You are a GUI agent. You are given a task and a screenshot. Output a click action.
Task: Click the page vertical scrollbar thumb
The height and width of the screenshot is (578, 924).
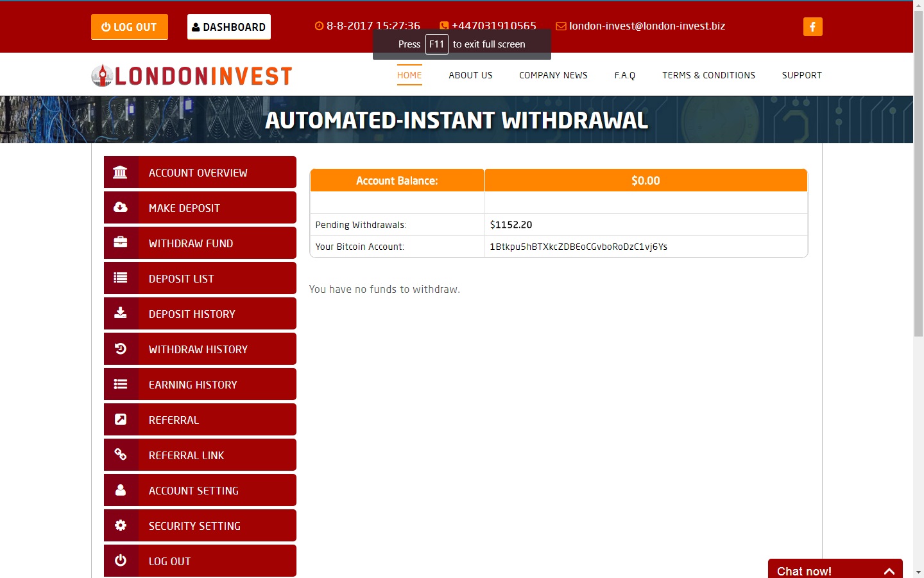point(918,173)
